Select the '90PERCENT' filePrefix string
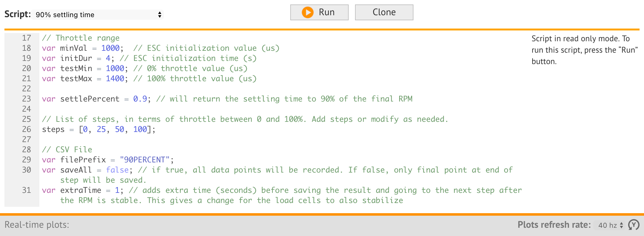This screenshot has width=644, height=236. [x=146, y=160]
